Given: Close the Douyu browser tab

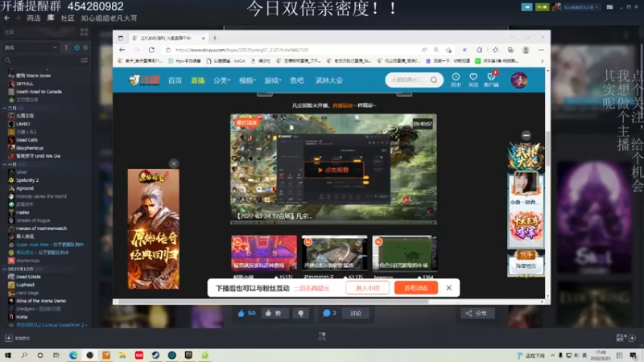Looking at the screenshot, I should [204, 38].
